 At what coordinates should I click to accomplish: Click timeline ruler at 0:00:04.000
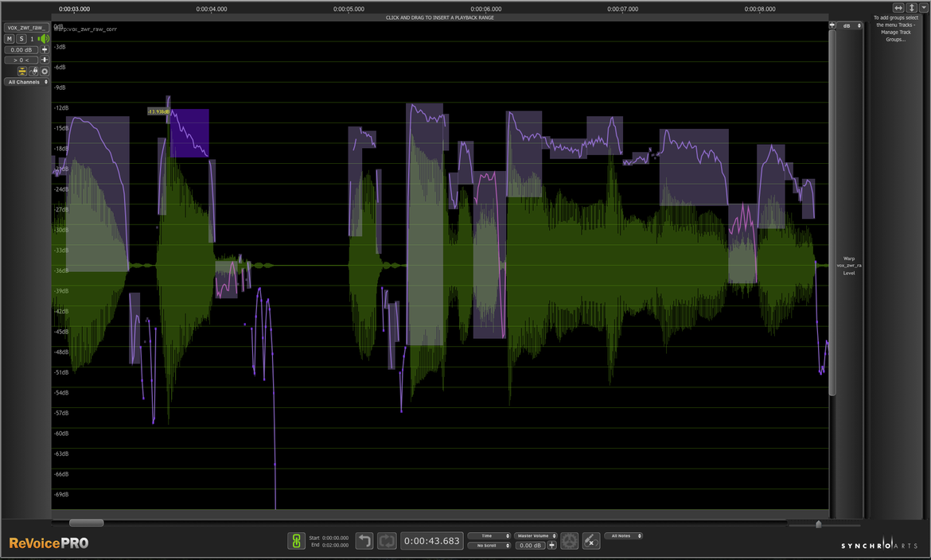pos(212,9)
